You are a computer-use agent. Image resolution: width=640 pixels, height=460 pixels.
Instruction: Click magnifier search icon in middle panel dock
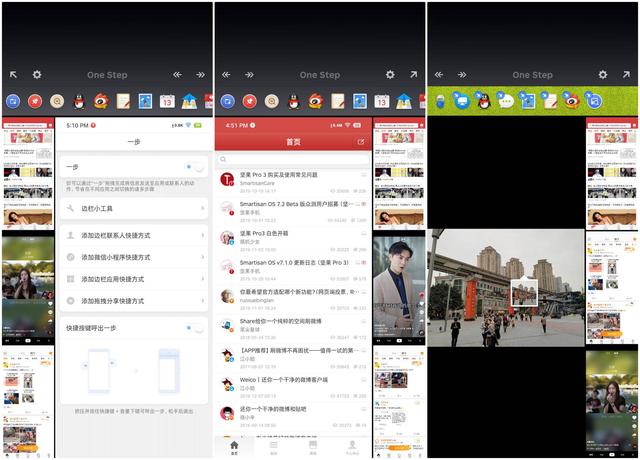coord(272,101)
